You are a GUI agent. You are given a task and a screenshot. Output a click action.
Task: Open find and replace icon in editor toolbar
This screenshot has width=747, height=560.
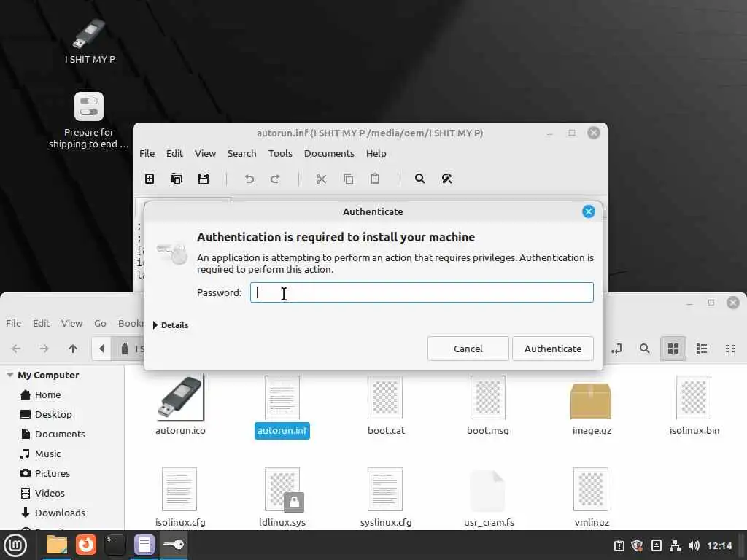click(447, 179)
